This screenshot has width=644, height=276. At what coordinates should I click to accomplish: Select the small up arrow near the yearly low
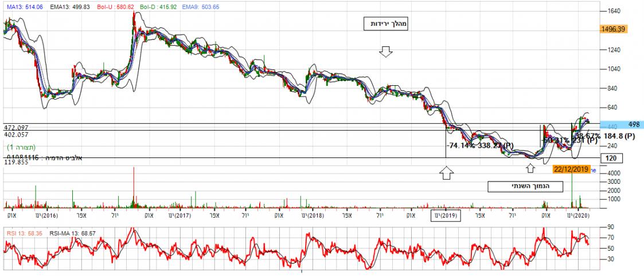point(530,168)
